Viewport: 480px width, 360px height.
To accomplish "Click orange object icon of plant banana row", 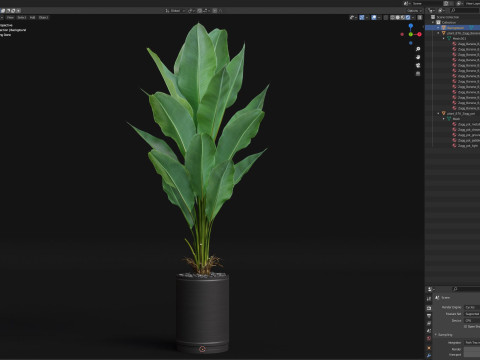I will [x=444, y=33].
